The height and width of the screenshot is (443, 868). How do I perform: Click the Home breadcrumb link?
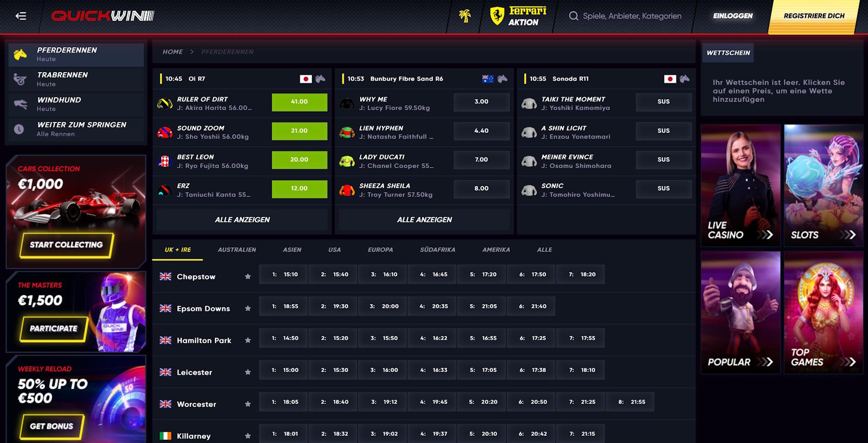173,52
